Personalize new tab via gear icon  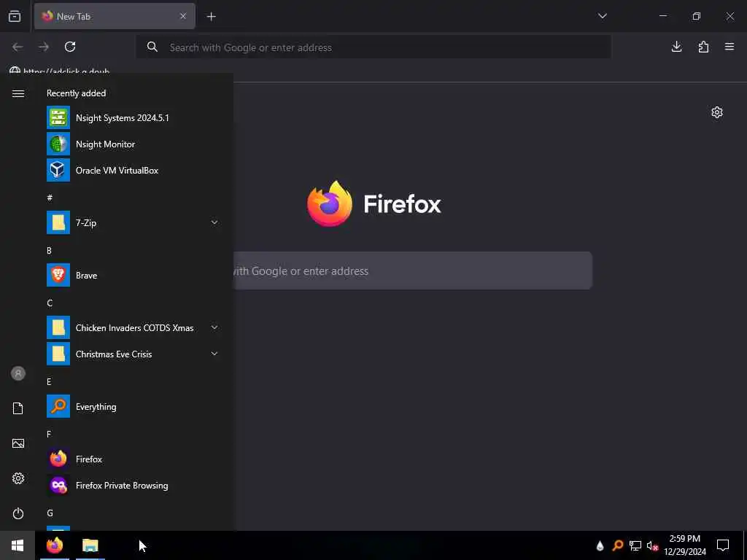click(717, 112)
